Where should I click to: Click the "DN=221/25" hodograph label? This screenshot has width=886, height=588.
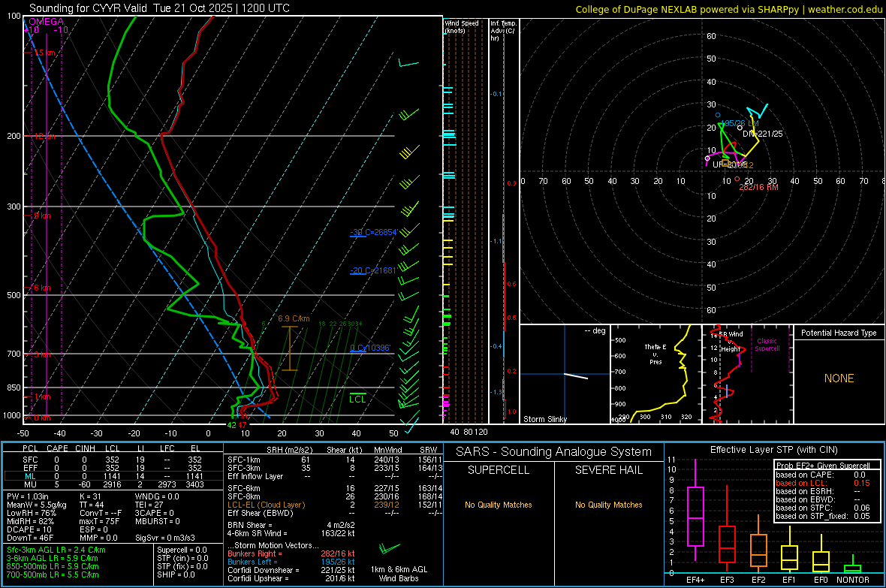pyautogui.click(x=763, y=134)
